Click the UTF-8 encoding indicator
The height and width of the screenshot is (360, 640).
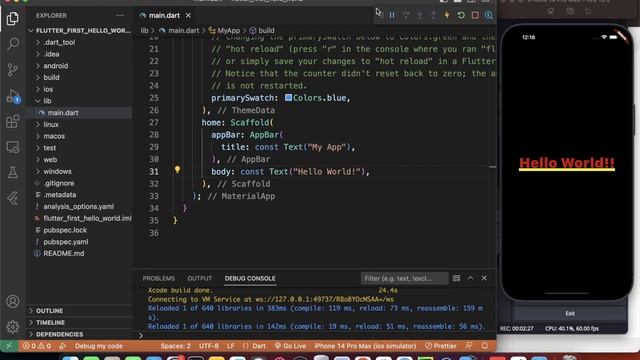click(x=209, y=346)
